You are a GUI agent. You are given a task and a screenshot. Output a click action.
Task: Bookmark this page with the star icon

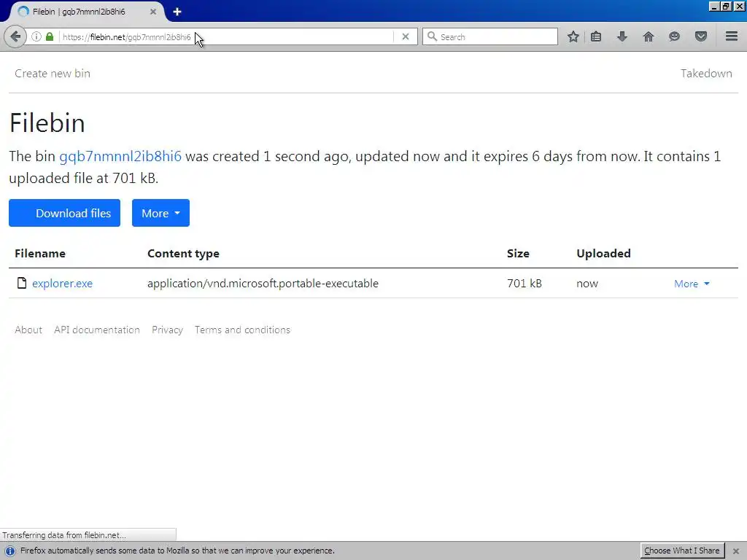pos(573,36)
